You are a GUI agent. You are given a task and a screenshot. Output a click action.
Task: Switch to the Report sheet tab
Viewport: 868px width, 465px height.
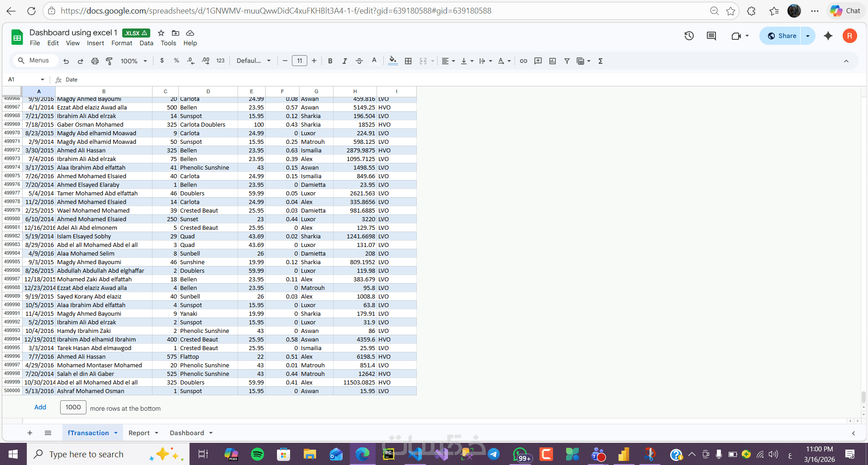coord(139,433)
